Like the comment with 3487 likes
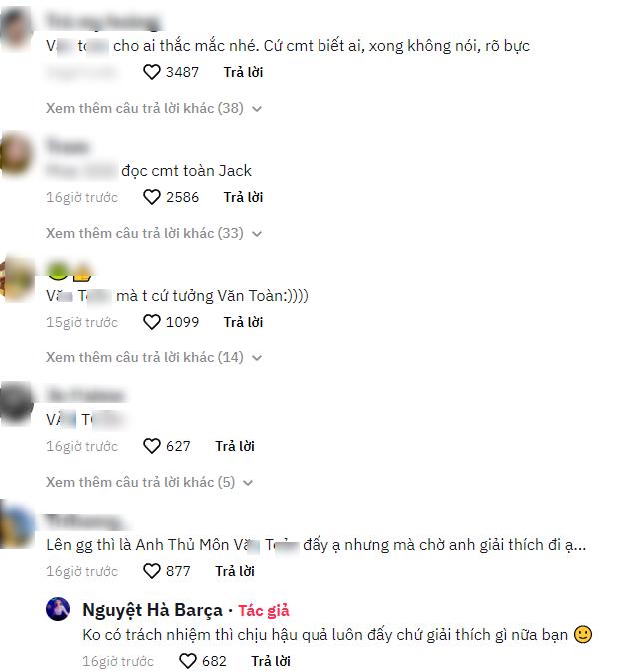This screenshot has width=640, height=672. 152,72
